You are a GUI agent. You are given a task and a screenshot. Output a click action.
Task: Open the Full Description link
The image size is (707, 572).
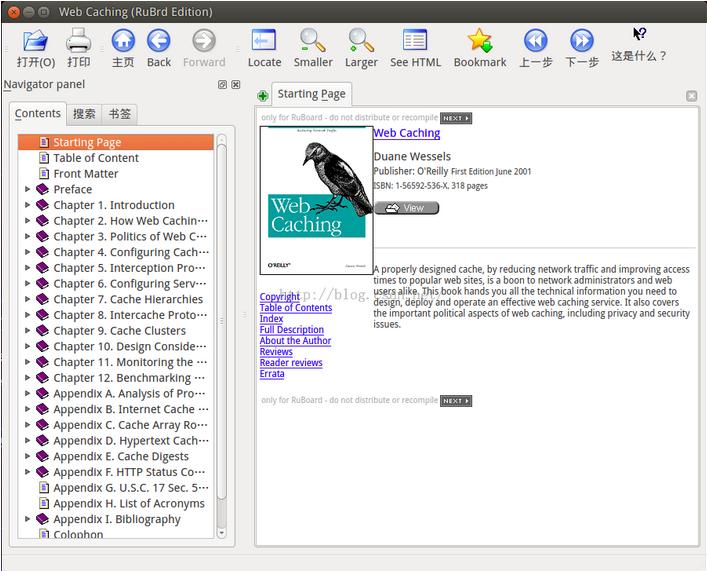click(292, 330)
